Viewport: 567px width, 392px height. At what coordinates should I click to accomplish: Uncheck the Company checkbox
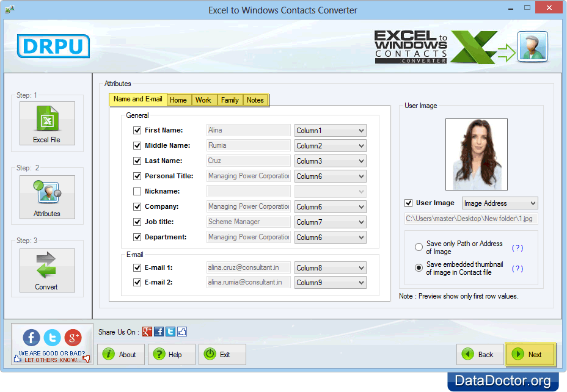pyautogui.click(x=137, y=206)
